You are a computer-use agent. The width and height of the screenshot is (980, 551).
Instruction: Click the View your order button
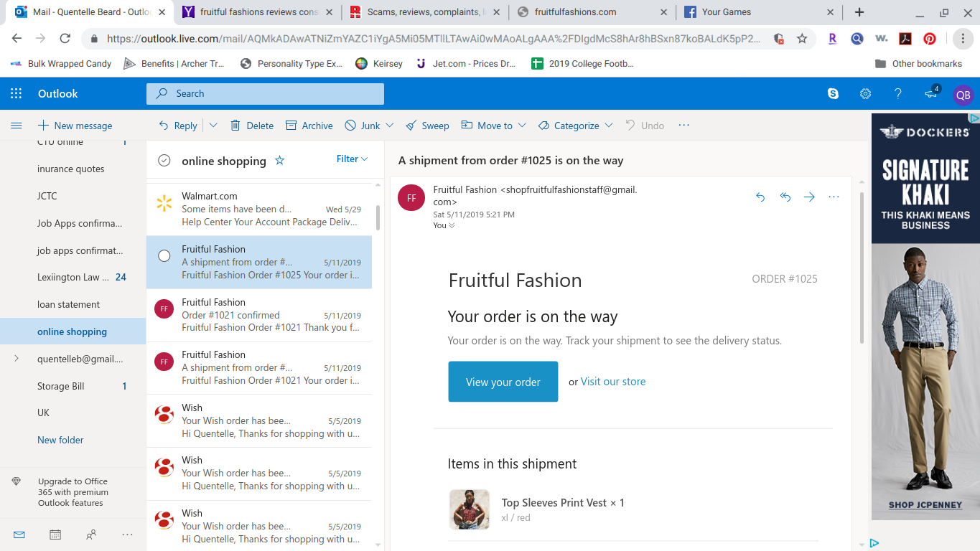[503, 382]
